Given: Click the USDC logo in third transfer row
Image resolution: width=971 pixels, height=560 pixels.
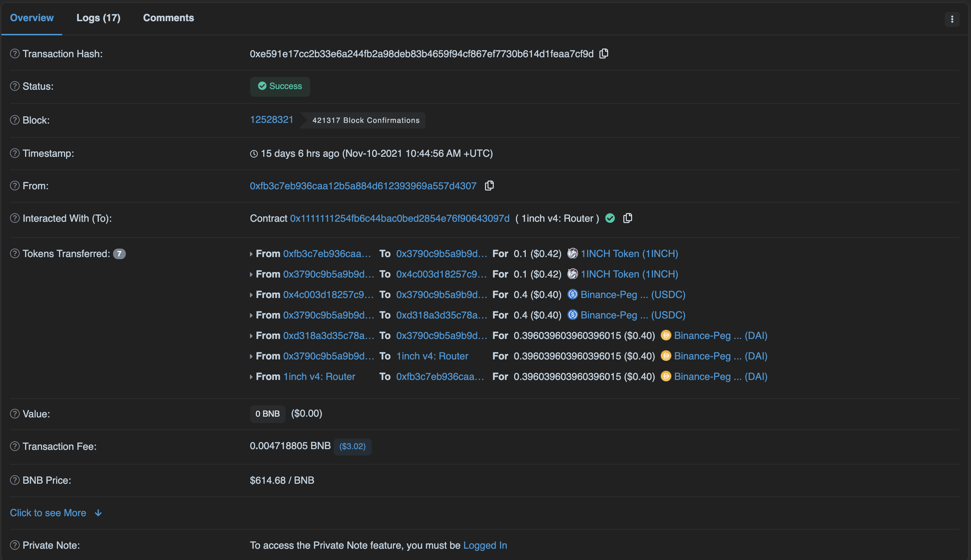Looking at the screenshot, I should tap(572, 294).
